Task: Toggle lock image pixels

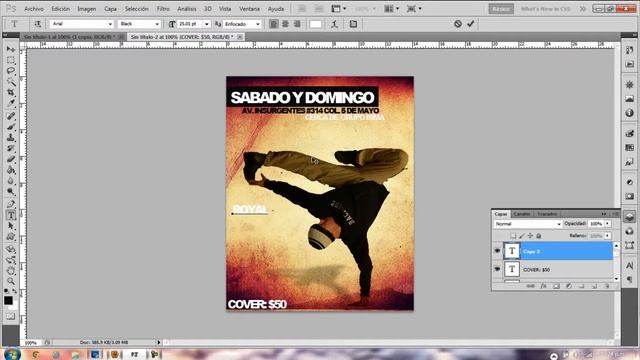Action: tap(522, 236)
